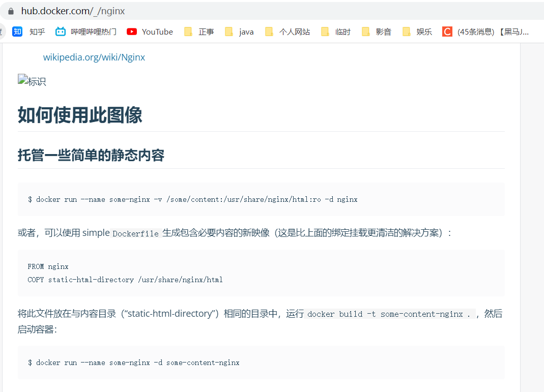Open the 哔哩哔哩热门 bookmark
The image size is (544, 392).
coord(86,32)
